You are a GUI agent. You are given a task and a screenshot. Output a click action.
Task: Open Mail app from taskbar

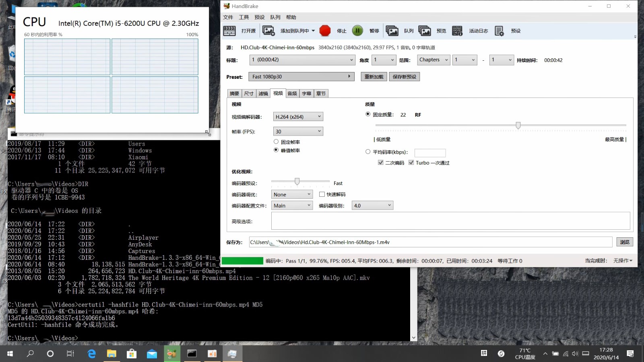pos(152,354)
